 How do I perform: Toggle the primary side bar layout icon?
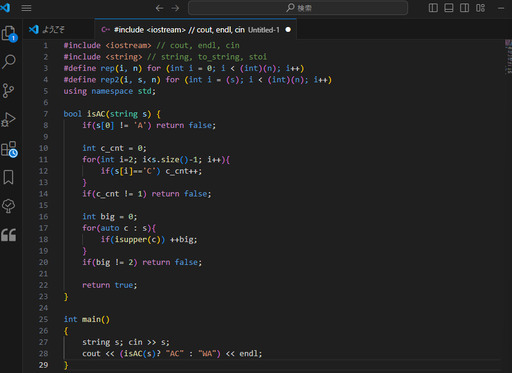pyautogui.click(x=433, y=8)
